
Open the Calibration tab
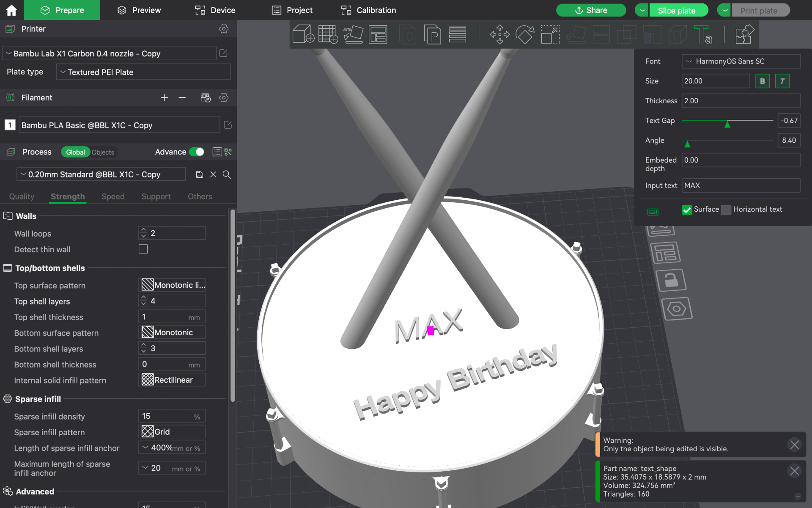pos(368,10)
